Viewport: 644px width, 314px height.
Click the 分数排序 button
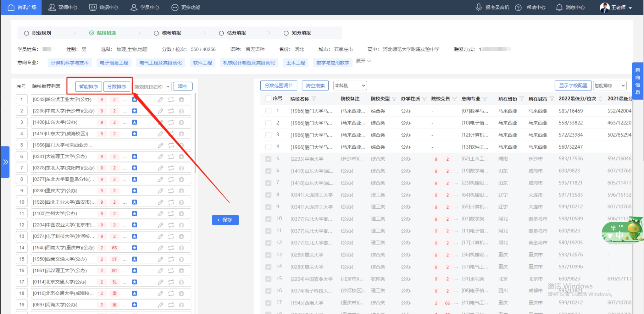click(117, 87)
